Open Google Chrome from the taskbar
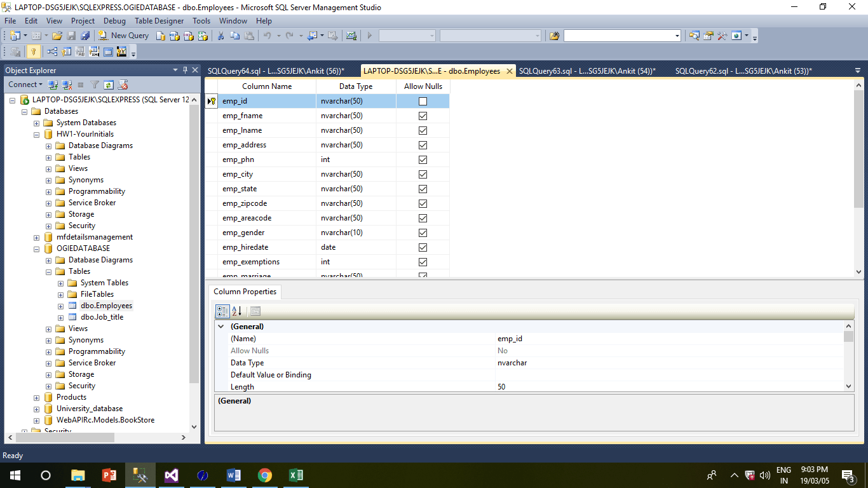The image size is (868, 488). pyautogui.click(x=265, y=475)
